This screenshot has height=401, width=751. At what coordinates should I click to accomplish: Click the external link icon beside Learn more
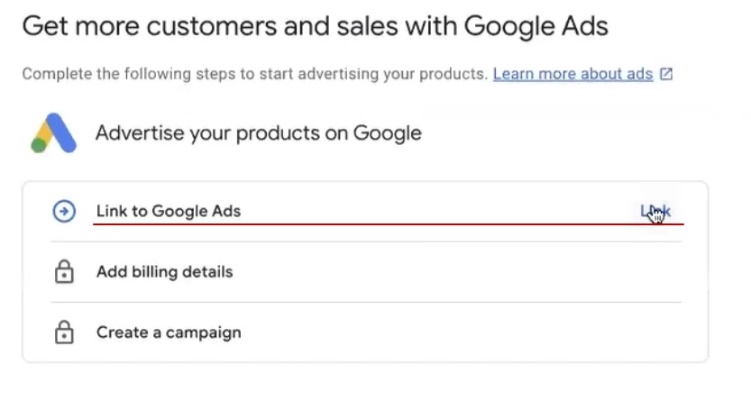(x=666, y=74)
